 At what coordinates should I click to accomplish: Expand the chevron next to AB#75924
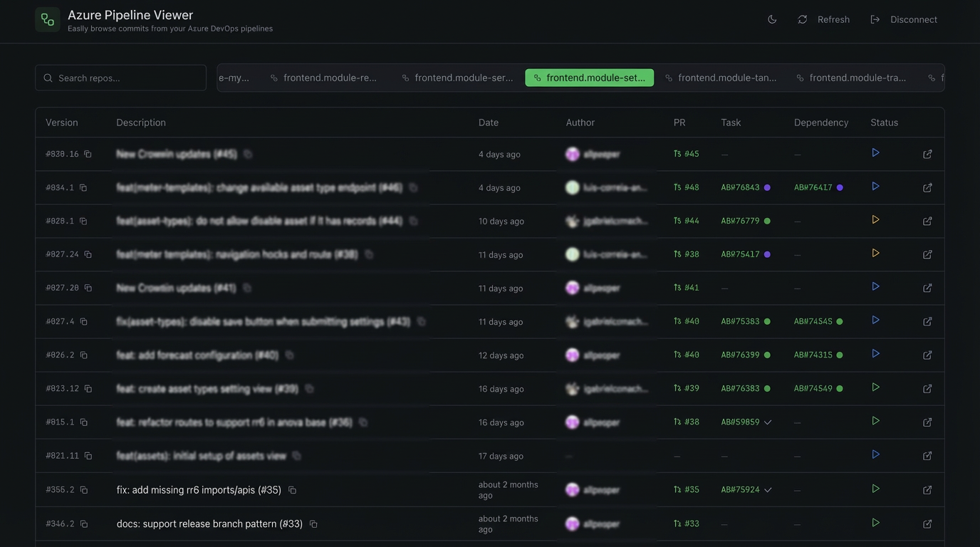tap(767, 489)
